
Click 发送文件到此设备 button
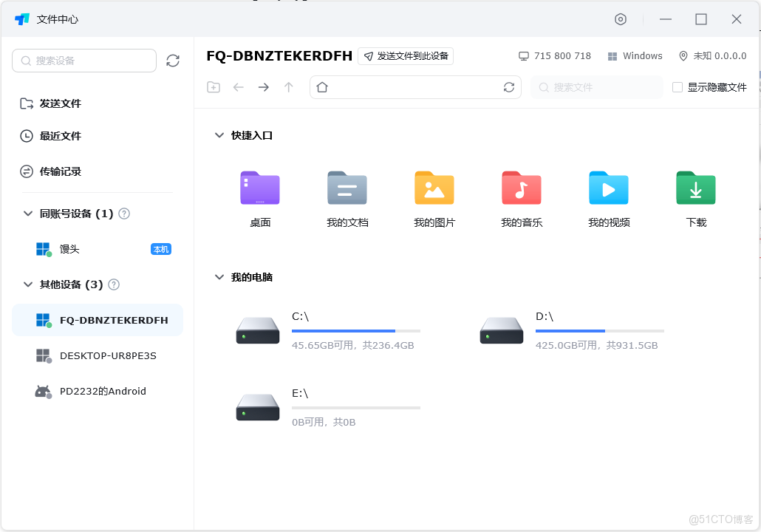pos(405,55)
